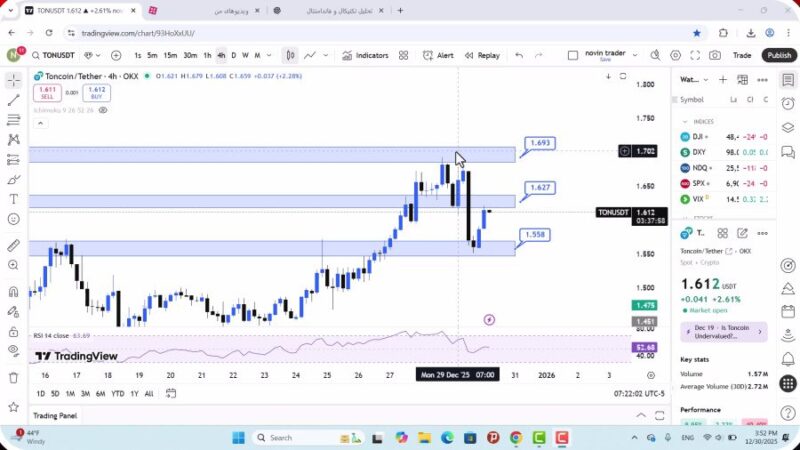Start Bar Replay mode
This screenshot has height=450, width=800.
[x=482, y=56]
